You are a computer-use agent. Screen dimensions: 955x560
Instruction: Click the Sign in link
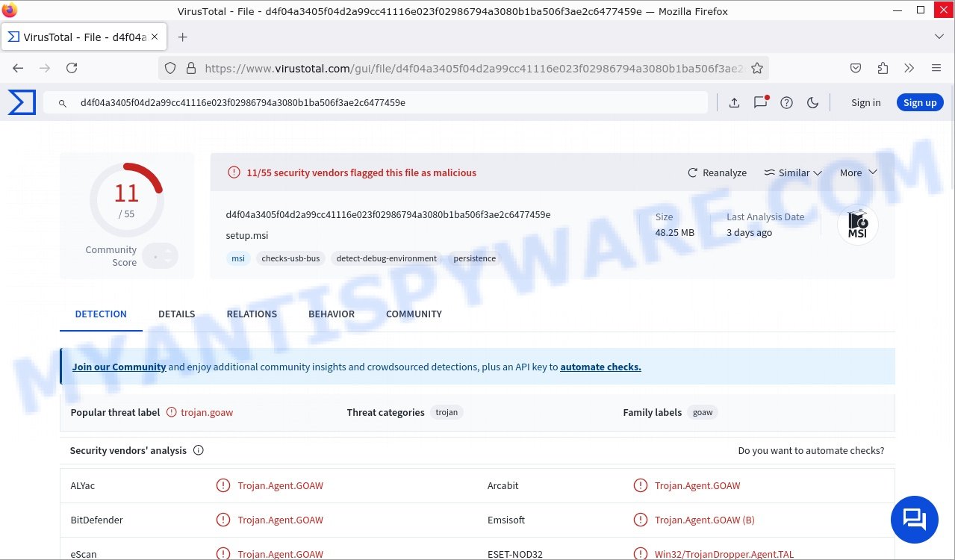tap(865, 103)
